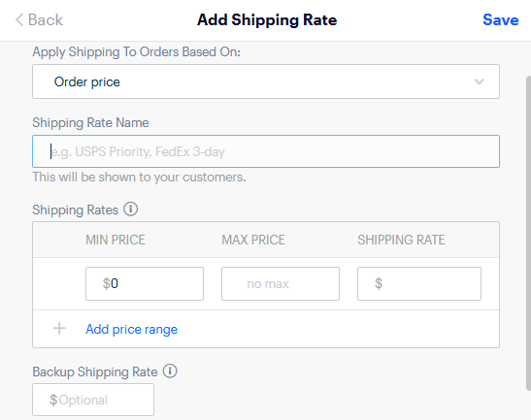
Task: Click the Backup Shipping Rate optional field
Action: [93, 400]
